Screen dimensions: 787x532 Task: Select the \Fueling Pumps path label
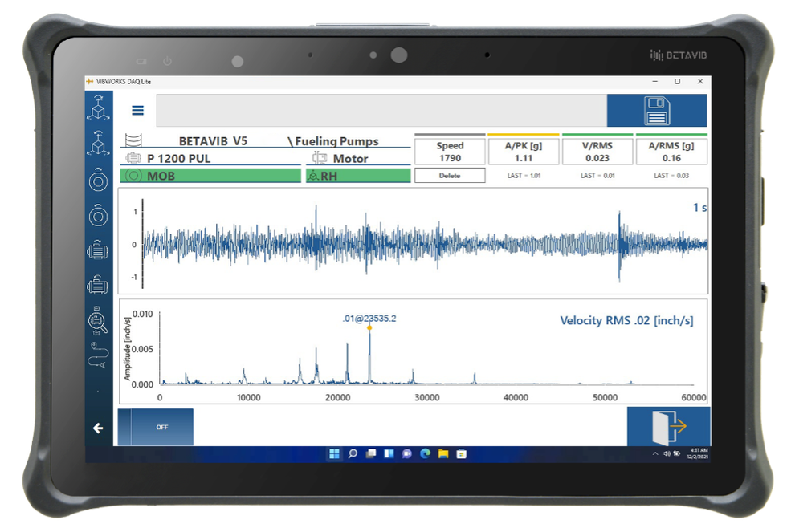333,141
